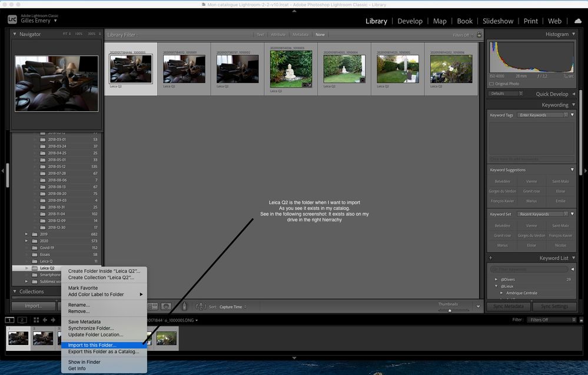Click badge icons on Buddha statue thumbnail
The width and height of the screenshot is (588, 375).
307,85
